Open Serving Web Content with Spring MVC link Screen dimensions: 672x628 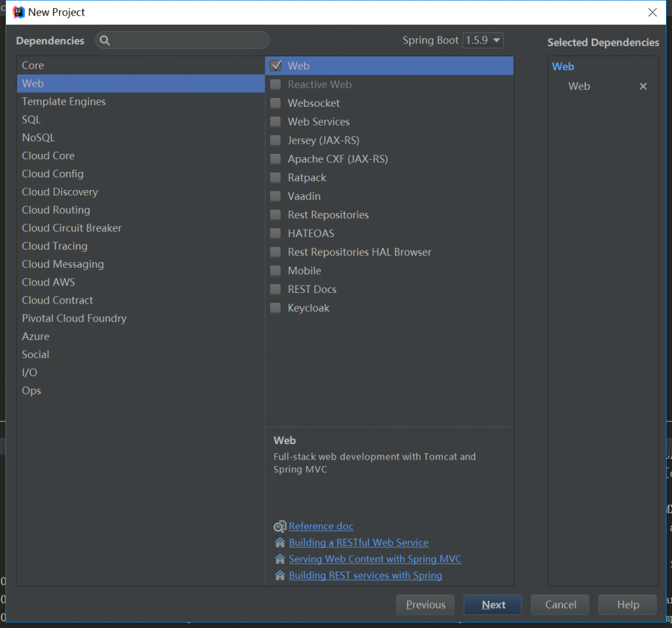click(x=375, y=559)
